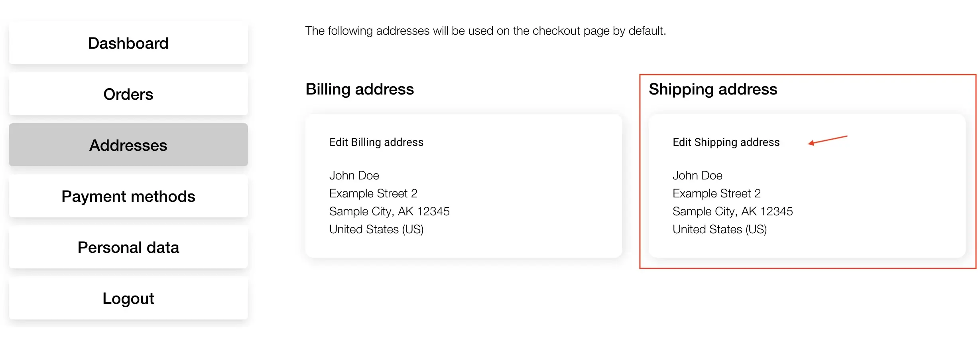The width and height of the screenshot is (980, 339).
Task: Click the billing Sample City, AK 12345 line
Action: (389, 211)
